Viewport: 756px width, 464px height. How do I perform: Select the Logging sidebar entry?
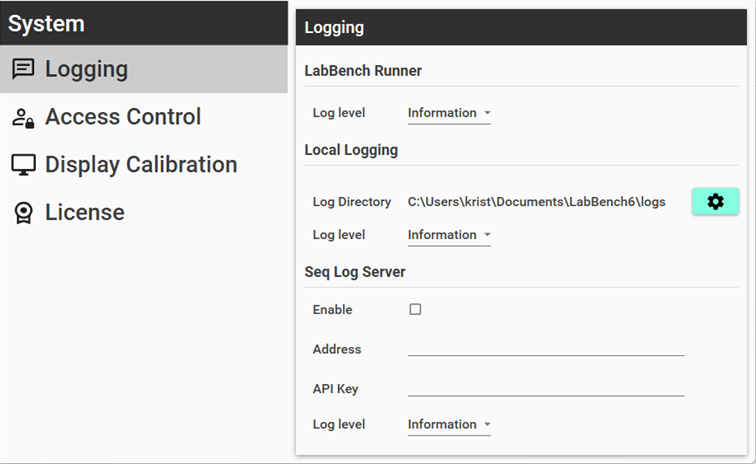144,69
